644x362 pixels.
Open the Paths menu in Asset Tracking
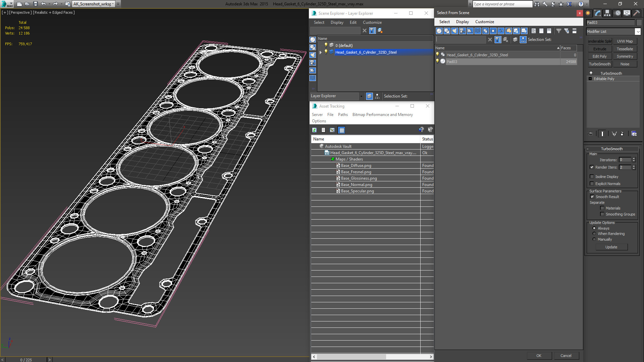coord(342,115)
